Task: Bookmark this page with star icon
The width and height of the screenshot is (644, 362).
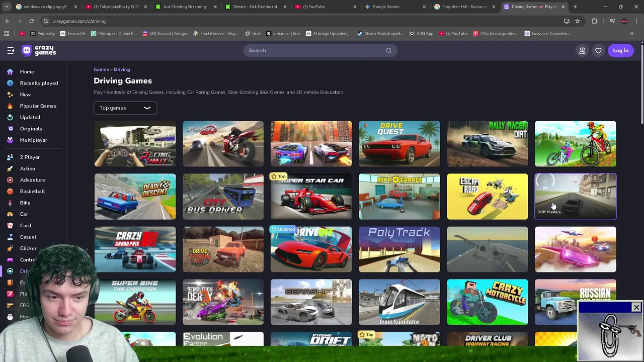Action: tap(578, 21)
